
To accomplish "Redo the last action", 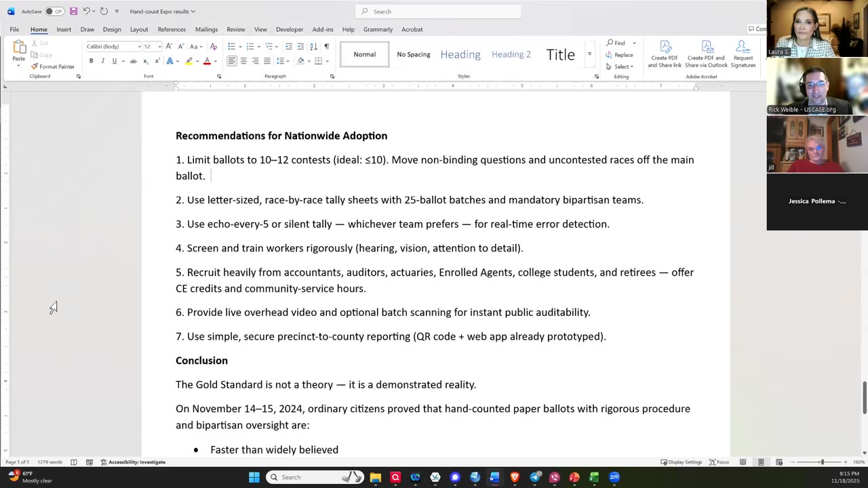I will click(x=104, y=11).
